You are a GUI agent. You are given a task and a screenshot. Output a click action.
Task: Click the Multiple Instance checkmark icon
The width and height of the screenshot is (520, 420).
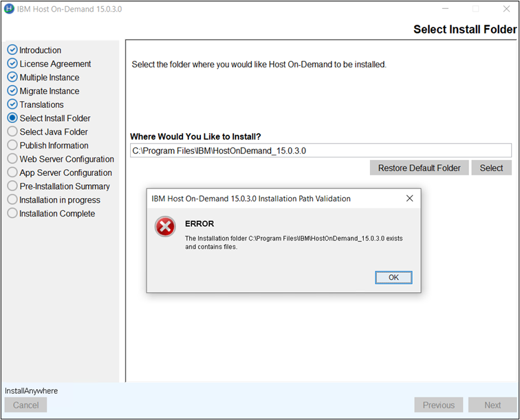(12, 78)
